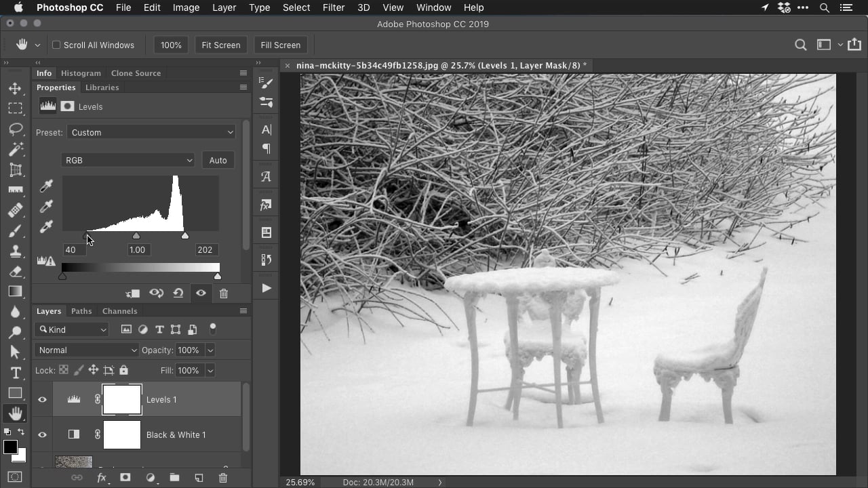The image size is (868, 488).
Task: Select the Rectangle shape tool
Action: pyautogui.click(x=15, y=393)
